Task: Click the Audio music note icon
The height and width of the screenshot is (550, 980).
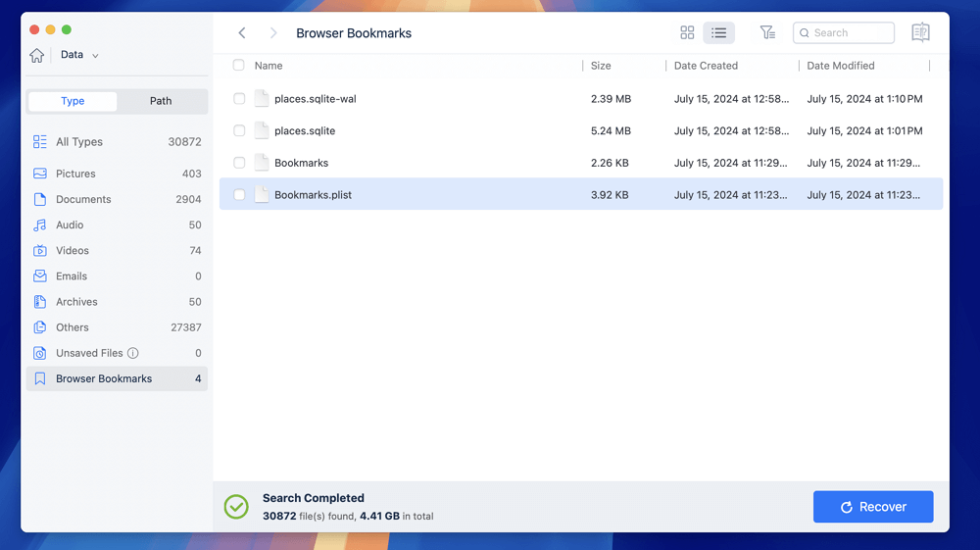Action: point(40,225)
